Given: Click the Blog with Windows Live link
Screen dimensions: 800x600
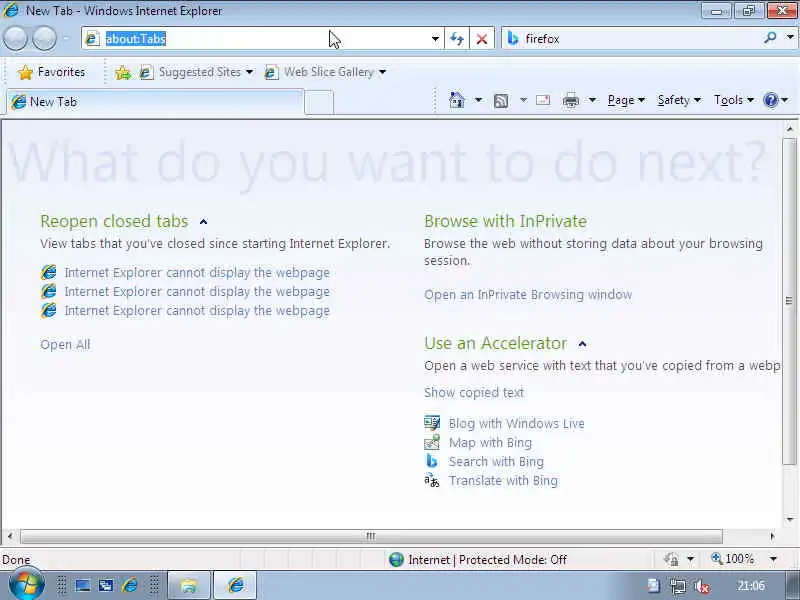Looking at the screenshot, I should [517, 423].
